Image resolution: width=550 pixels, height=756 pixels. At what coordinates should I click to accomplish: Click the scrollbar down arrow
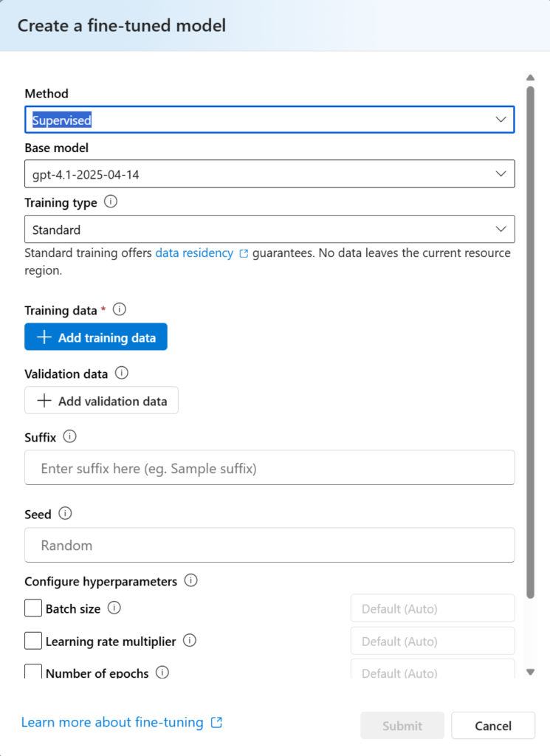point(530,672)
